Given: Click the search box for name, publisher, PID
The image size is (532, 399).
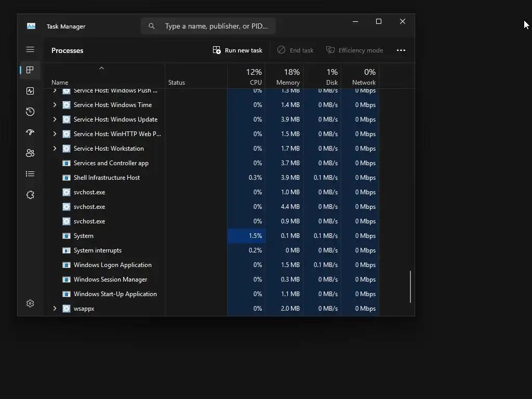Looking at the screenshot, I should [x=208, y=26].
